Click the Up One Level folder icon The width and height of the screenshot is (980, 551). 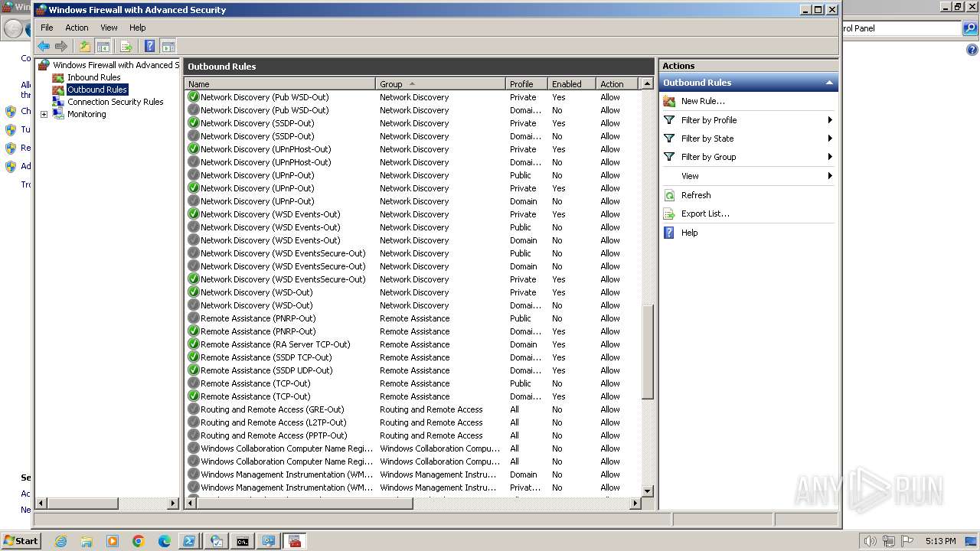85,46
